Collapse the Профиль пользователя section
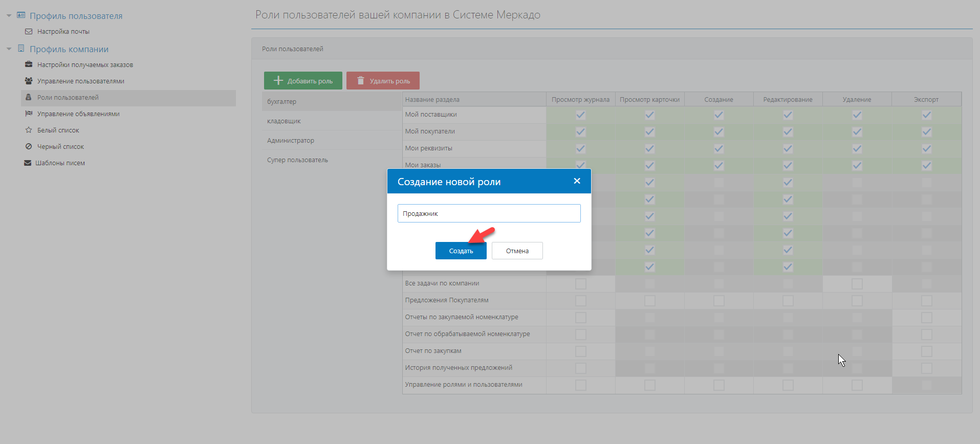980x444 pixels. tap(9, 16)
